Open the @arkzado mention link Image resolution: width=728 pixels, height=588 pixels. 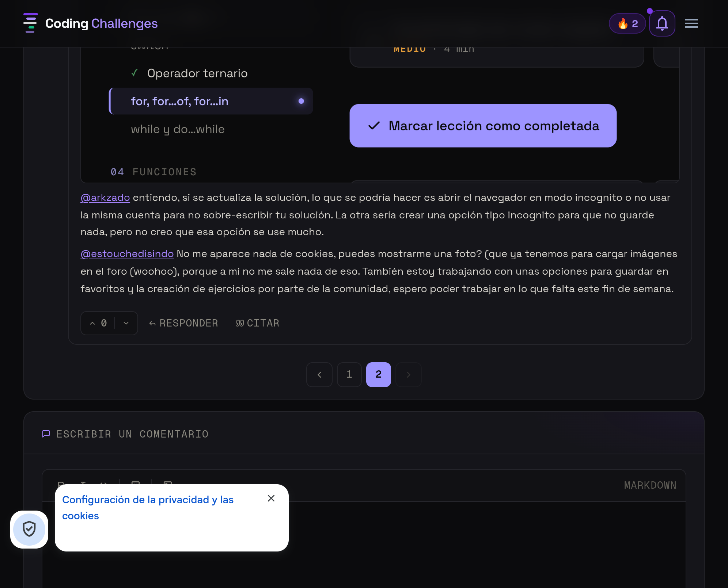tap(105, 198)
